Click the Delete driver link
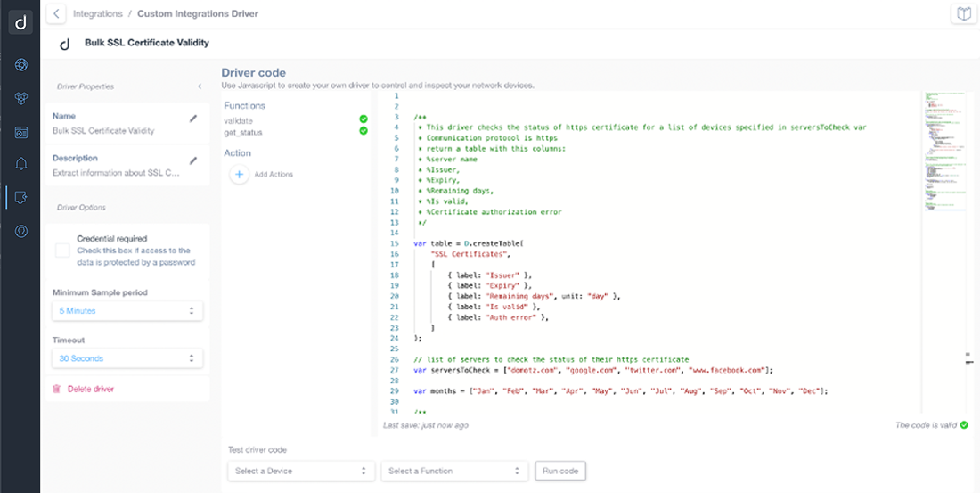The image size is (980, 493). (x=91, y=390)
